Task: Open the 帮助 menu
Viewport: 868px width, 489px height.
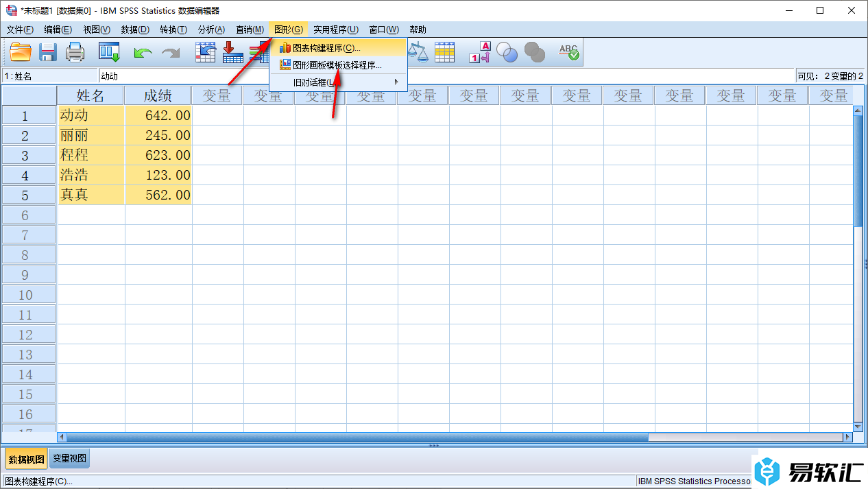Action: [418, 29]
